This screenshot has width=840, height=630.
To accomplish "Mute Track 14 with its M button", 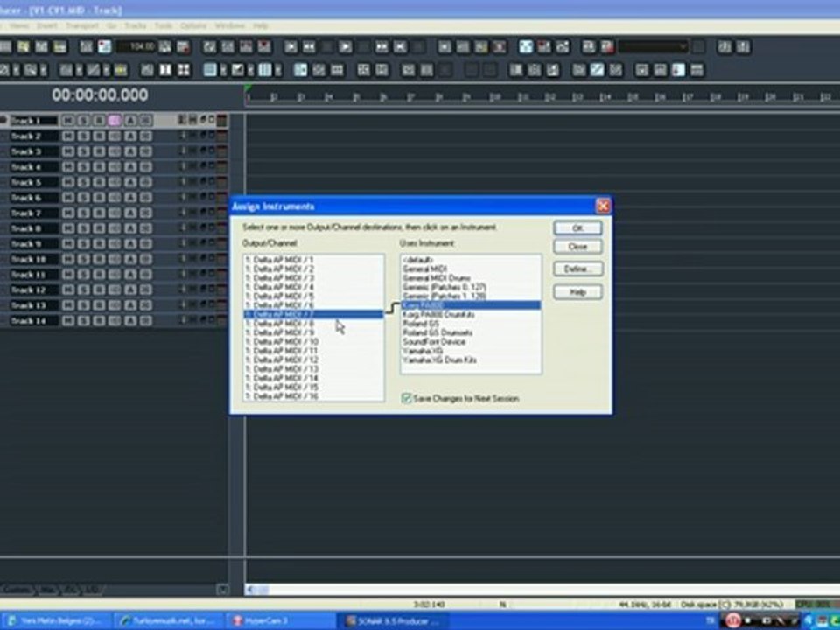I will pos(68,321).
